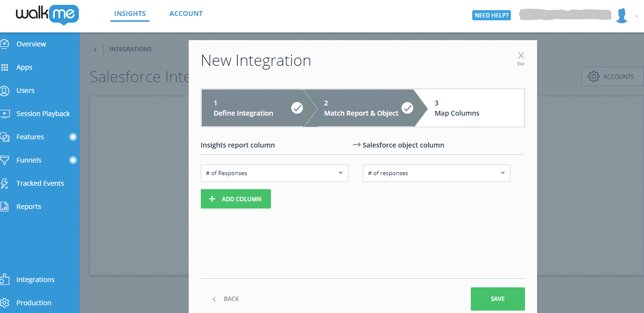Click the NEED HELP? button

point(492,15)
